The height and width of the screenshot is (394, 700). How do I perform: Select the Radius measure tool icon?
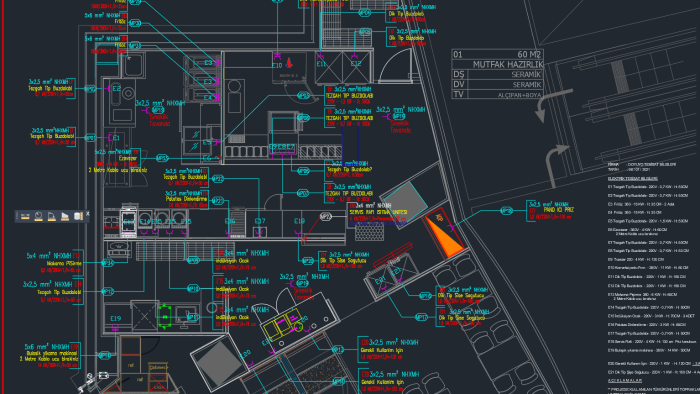point(39,216)
